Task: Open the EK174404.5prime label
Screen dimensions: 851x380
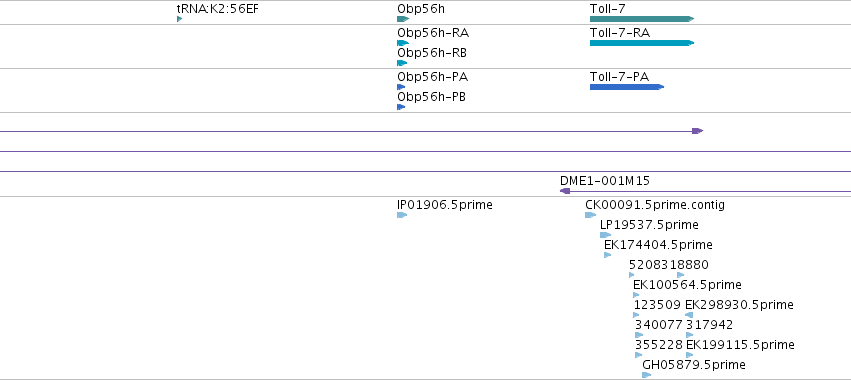Action: [x=658, y=245]
